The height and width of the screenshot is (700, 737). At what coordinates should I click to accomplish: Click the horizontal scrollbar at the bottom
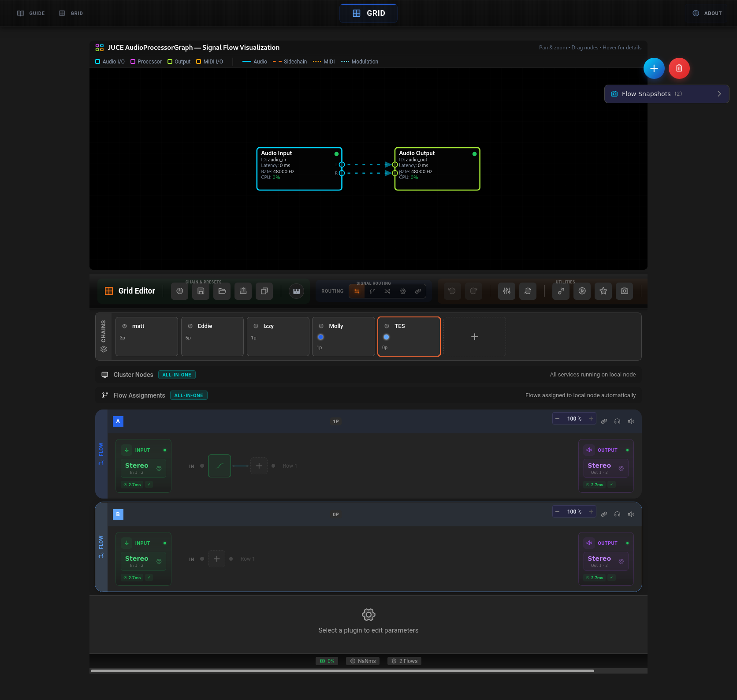(x=342, y=671)
